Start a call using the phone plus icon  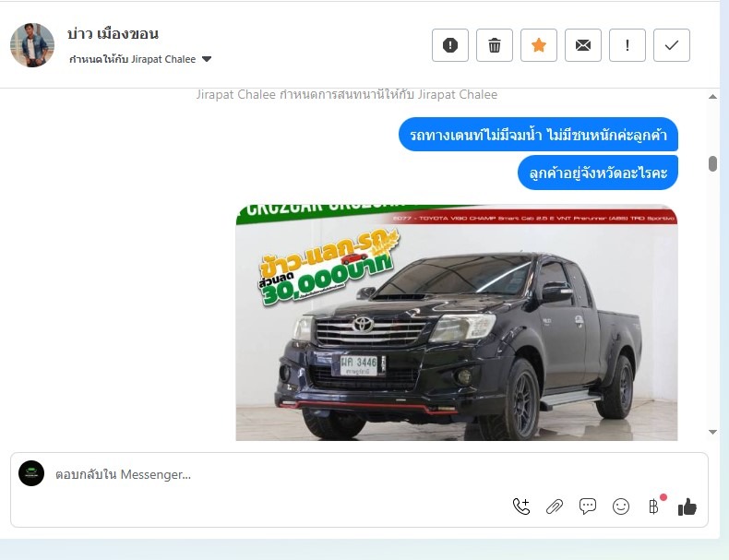[521, 506]
